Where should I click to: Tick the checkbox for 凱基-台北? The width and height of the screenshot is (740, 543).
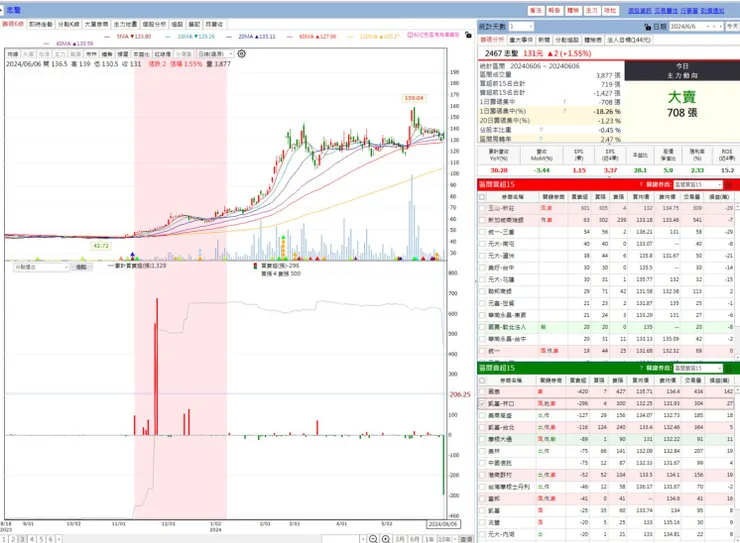click(x=482, y=427)
